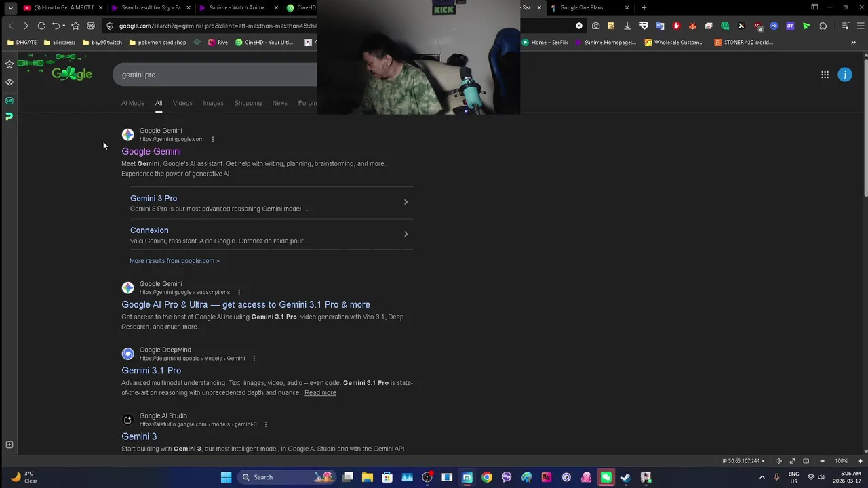Image resolution: width=868 pixels, height=488 pixels.
Task: Open the downloads arrow icon
Action: click(x=627, y=26)
